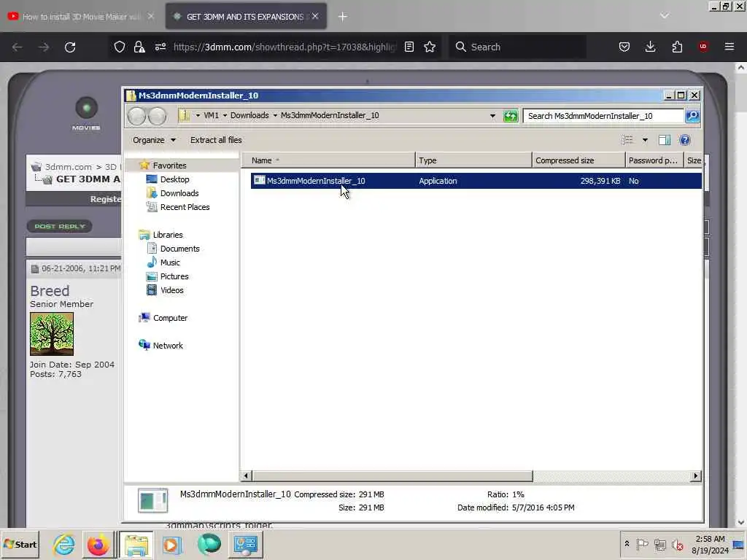
Task: Click the volume icon in system tray
Action: (x=678, y=544)
